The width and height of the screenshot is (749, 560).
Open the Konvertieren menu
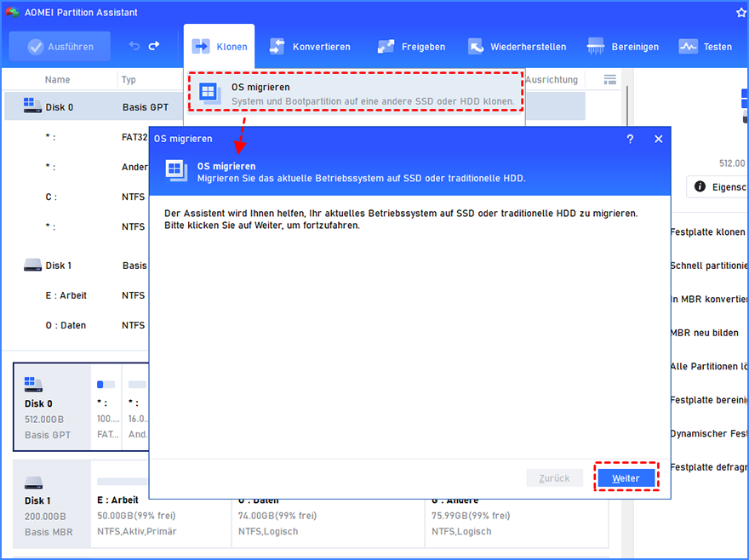pyautogui.click(x=310, y=47)
